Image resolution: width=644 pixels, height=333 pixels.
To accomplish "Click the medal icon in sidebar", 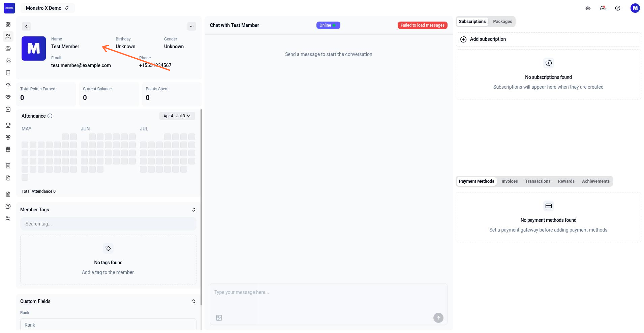I will point(8,138).
